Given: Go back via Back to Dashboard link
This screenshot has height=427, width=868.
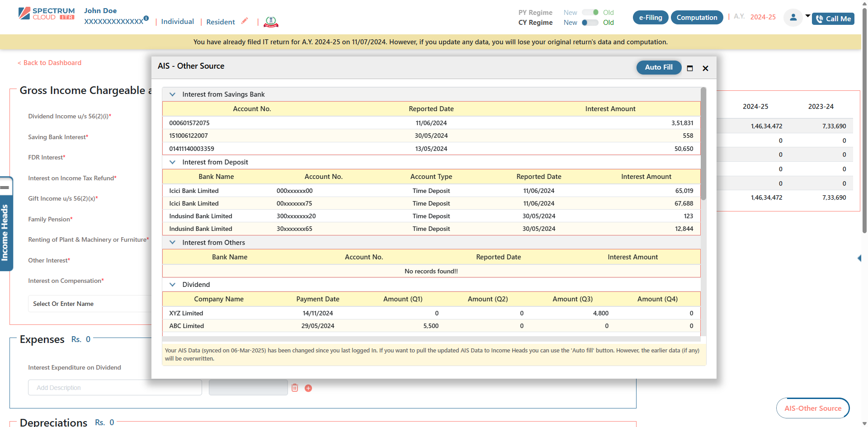Looking at the screenshot, I should tap(50, 63).
